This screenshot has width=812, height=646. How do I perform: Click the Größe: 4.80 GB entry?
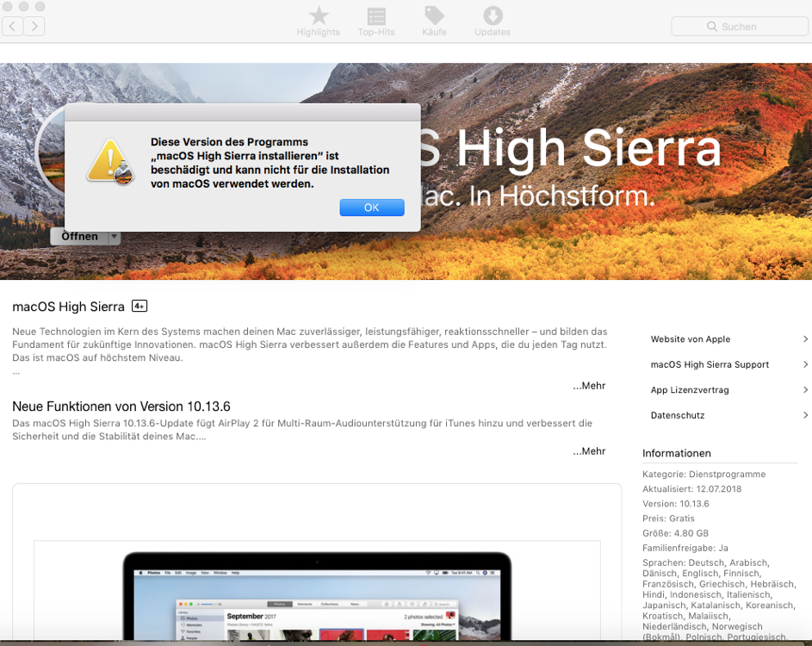pyautogui.click(x=675, y=533)
